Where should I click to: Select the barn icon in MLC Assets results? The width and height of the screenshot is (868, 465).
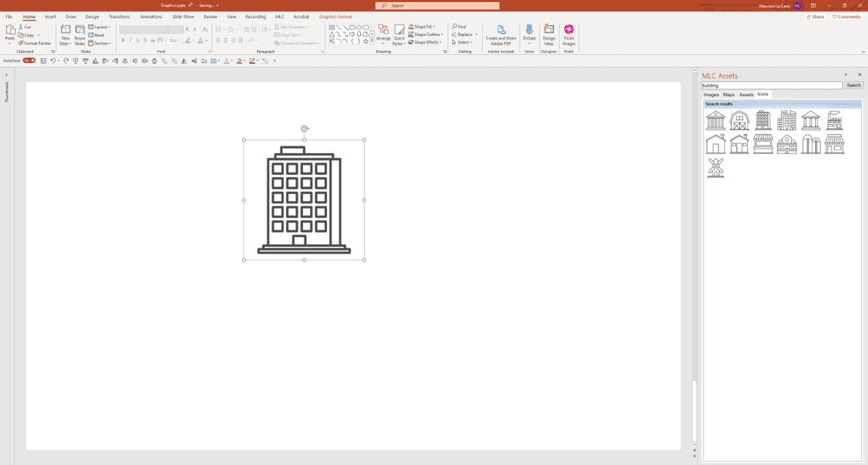pos(739,119)
